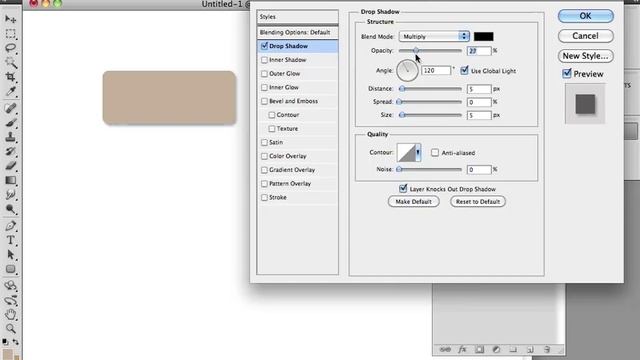Enable the Inner Glow checkbox
The height and width of the screenshot is (360, 640).
click(264, 87)
